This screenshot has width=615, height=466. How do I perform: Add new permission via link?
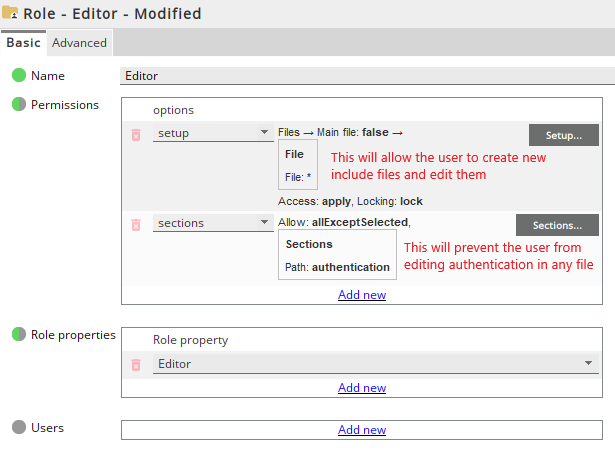pos(362,295)
